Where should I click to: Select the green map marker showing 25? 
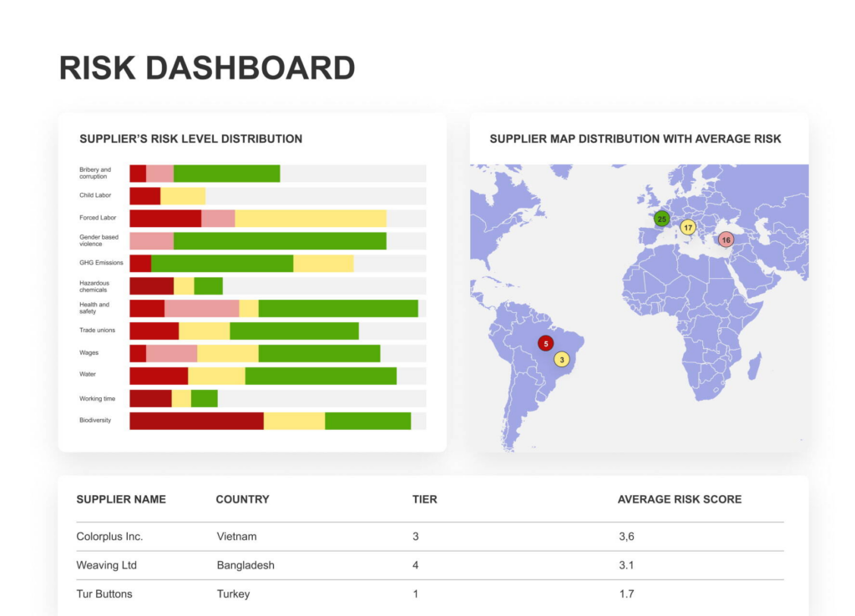661,218
